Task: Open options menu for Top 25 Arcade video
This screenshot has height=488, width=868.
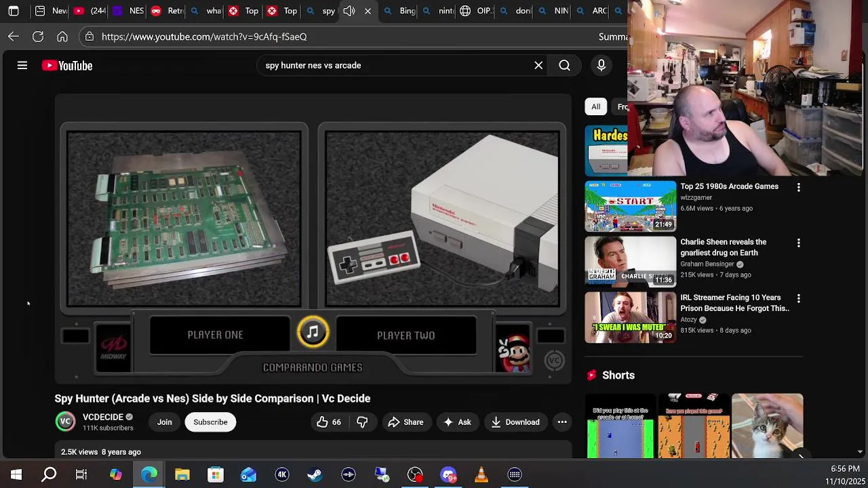Action: point(798,187)
